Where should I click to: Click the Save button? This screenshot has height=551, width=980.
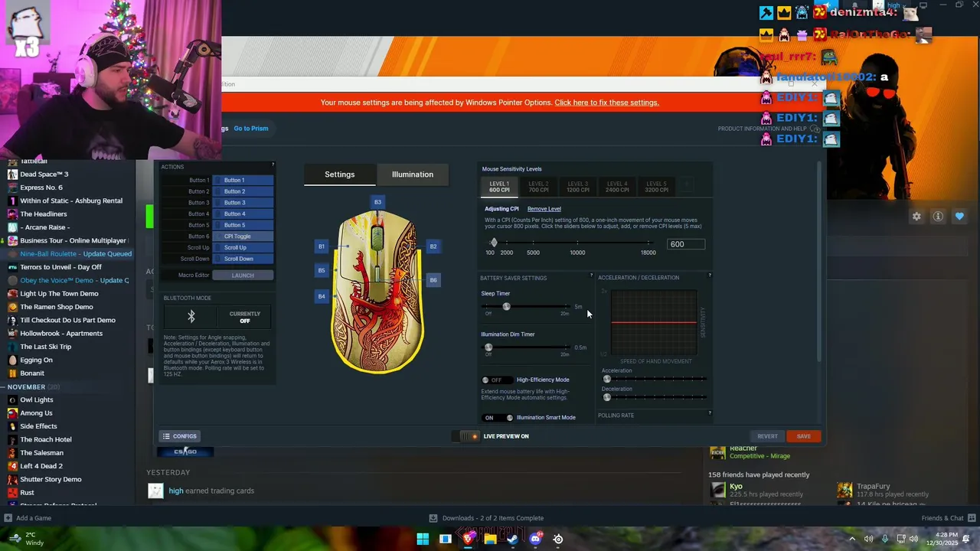[804, 436]
